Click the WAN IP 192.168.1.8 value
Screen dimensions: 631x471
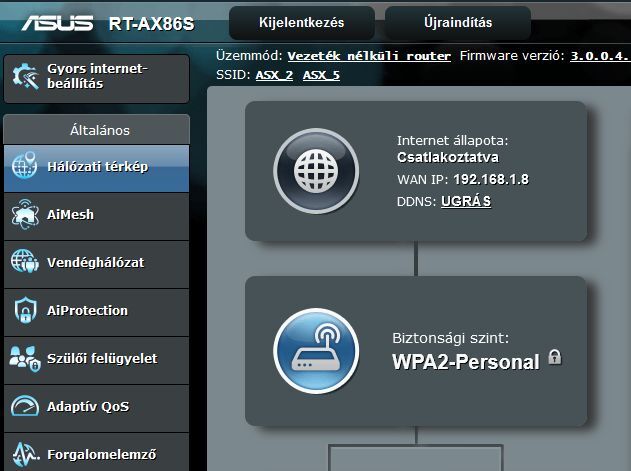click(491, 180)
